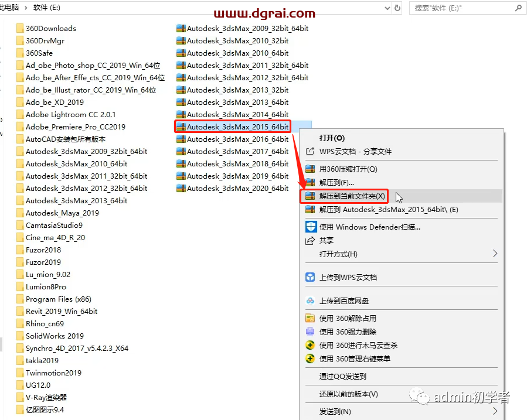
Task: Open the address bar history dropdown
Action: [386, 8]
